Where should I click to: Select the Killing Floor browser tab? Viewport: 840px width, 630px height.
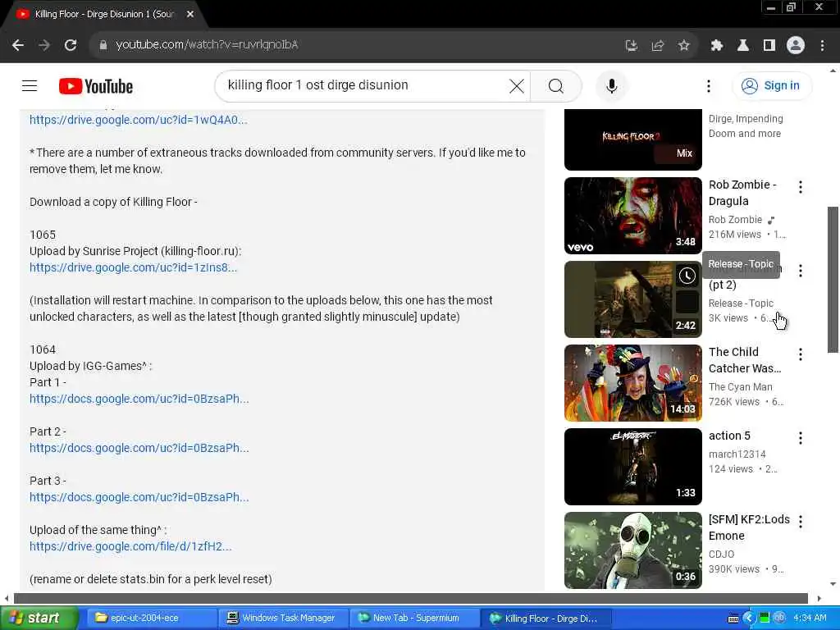coord(104,15)
